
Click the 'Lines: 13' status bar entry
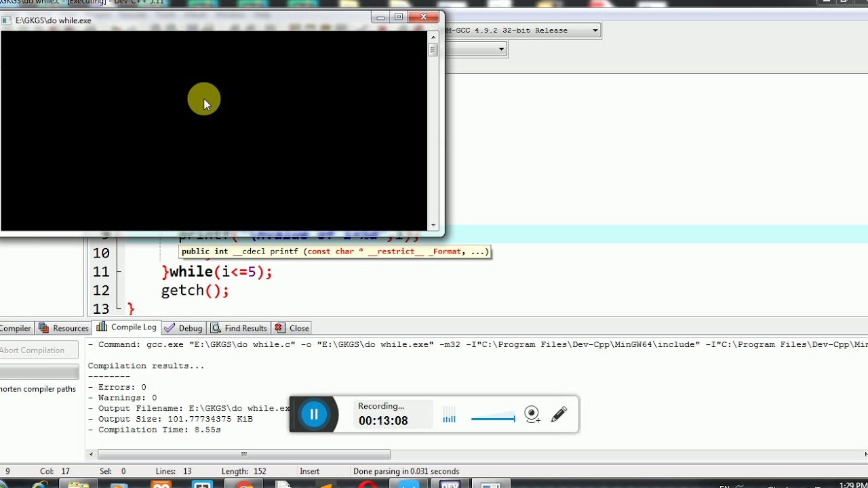tap(174, 471)
